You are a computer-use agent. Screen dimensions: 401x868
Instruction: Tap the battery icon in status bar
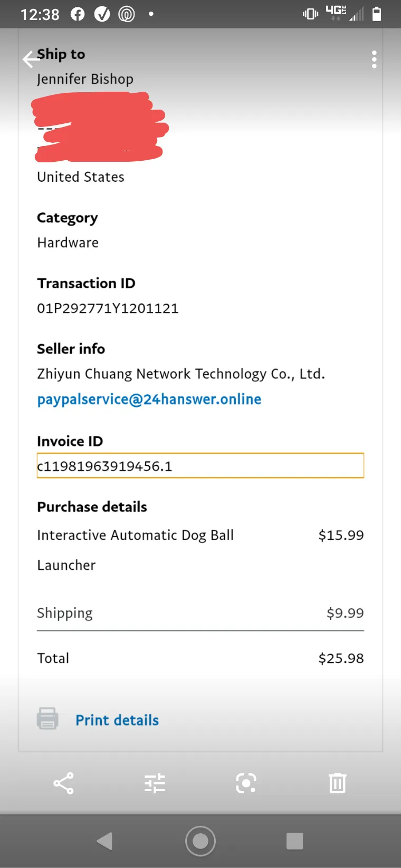click(x=377, y=14)
